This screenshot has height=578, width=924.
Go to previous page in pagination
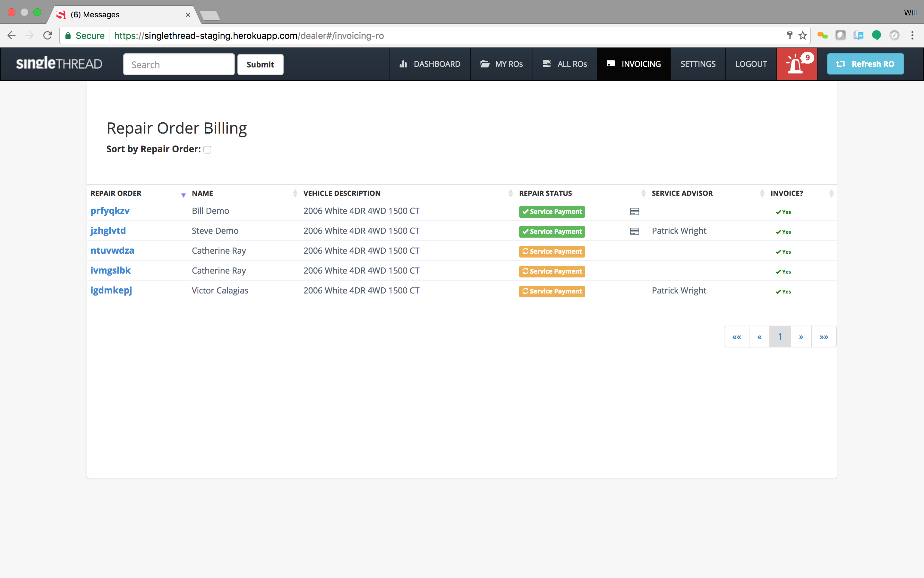[759, 337]
